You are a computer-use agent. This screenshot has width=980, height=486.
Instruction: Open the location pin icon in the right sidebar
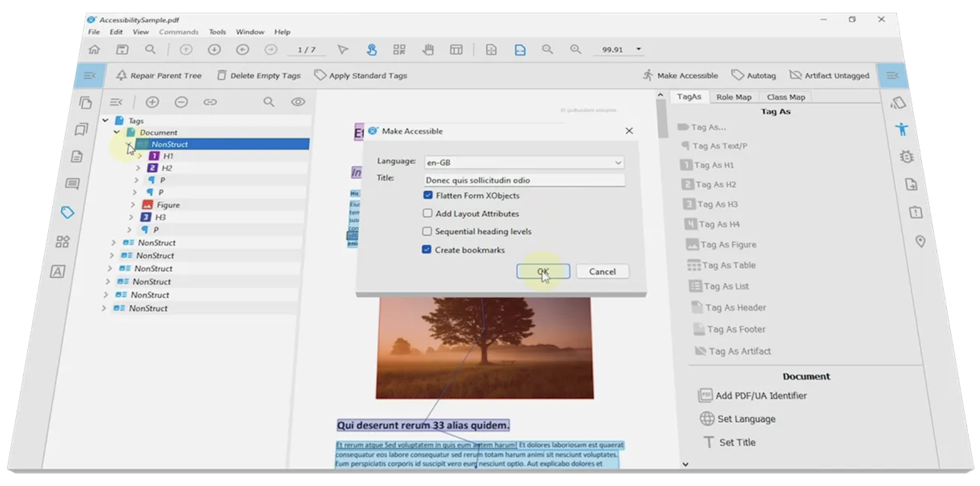coord(920,241)
